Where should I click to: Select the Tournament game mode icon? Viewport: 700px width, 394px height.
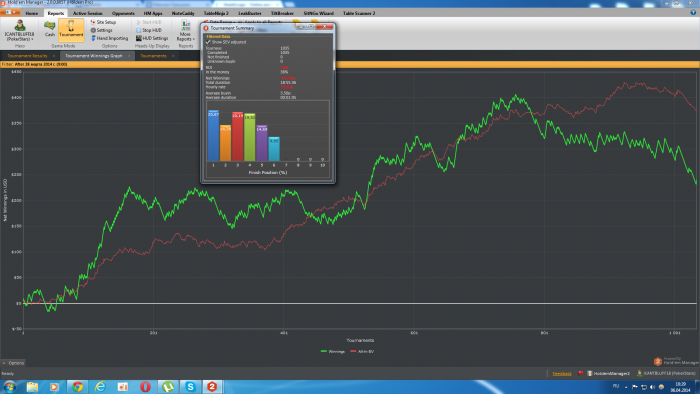tap(71, 30)
